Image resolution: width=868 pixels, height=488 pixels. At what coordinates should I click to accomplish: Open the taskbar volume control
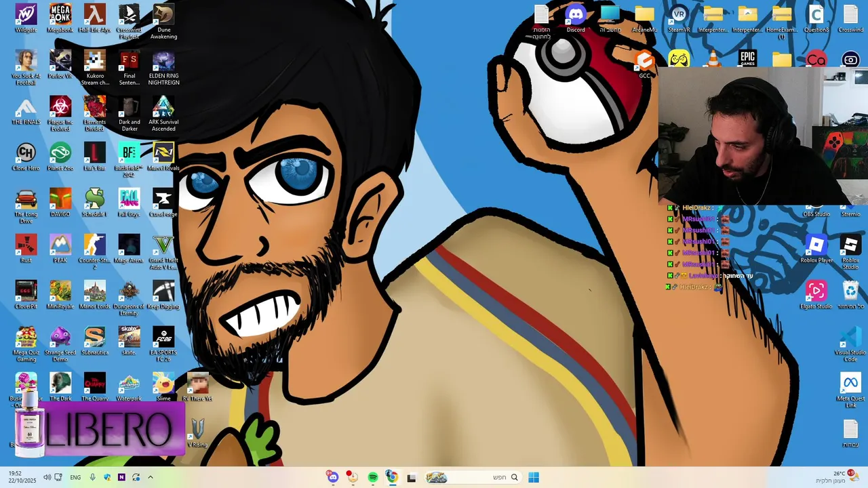click(47, 477)
